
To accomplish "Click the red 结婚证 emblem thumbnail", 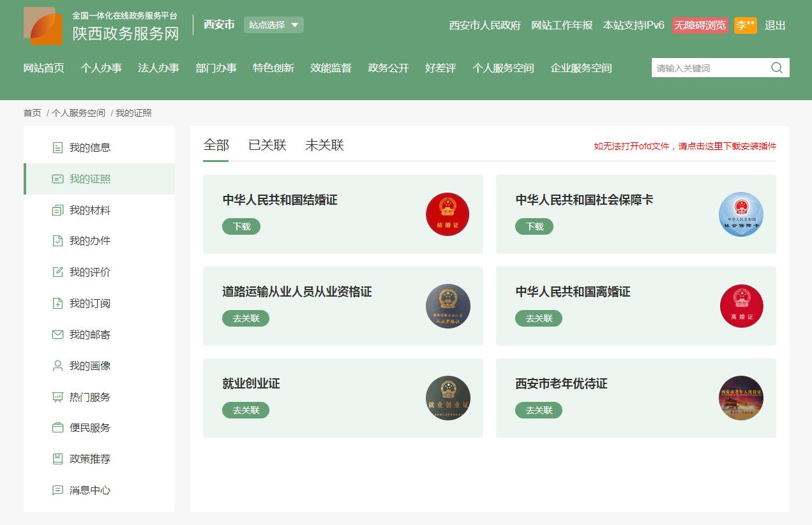I will [x=447, y=214].
